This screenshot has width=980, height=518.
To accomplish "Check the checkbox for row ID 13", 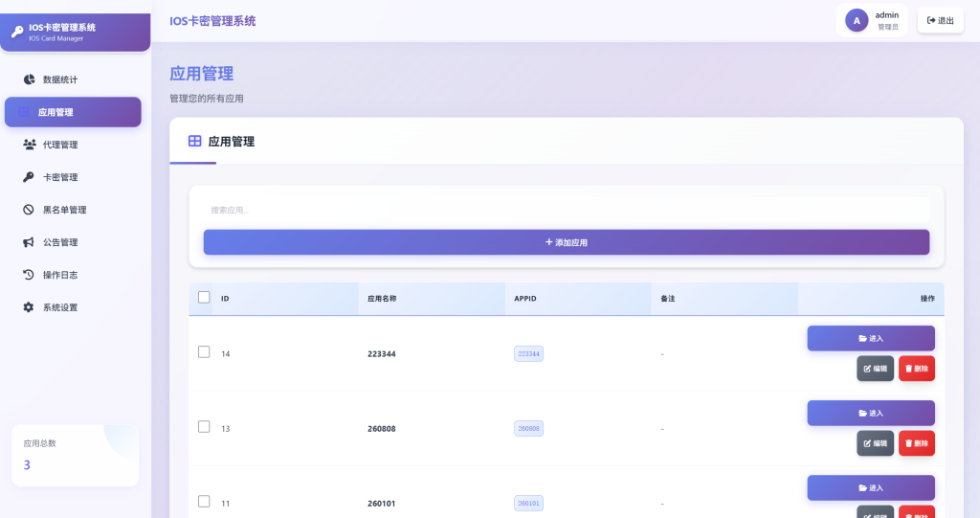I will pos(204,427).
